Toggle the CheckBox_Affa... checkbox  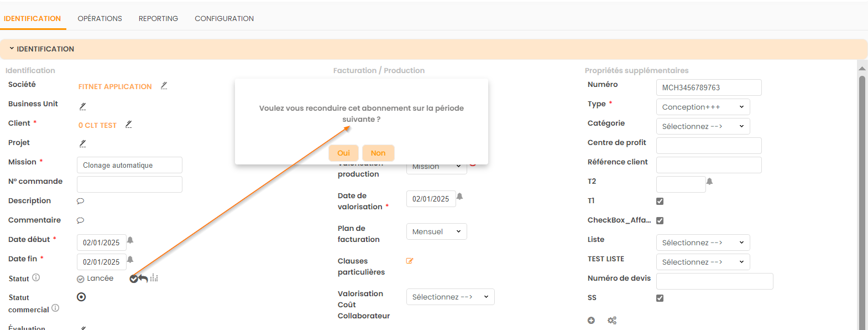pyautogui.click(x=660, y=220)
